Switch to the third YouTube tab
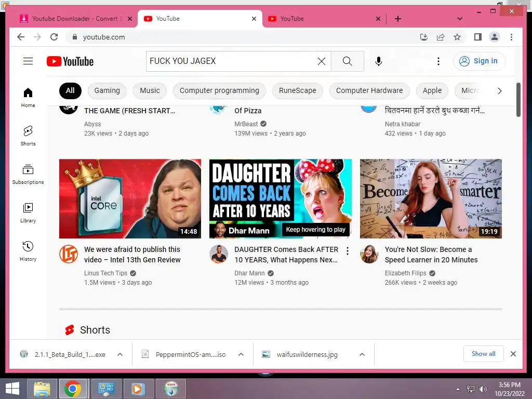532x399 pixels. tap(324, 19)
